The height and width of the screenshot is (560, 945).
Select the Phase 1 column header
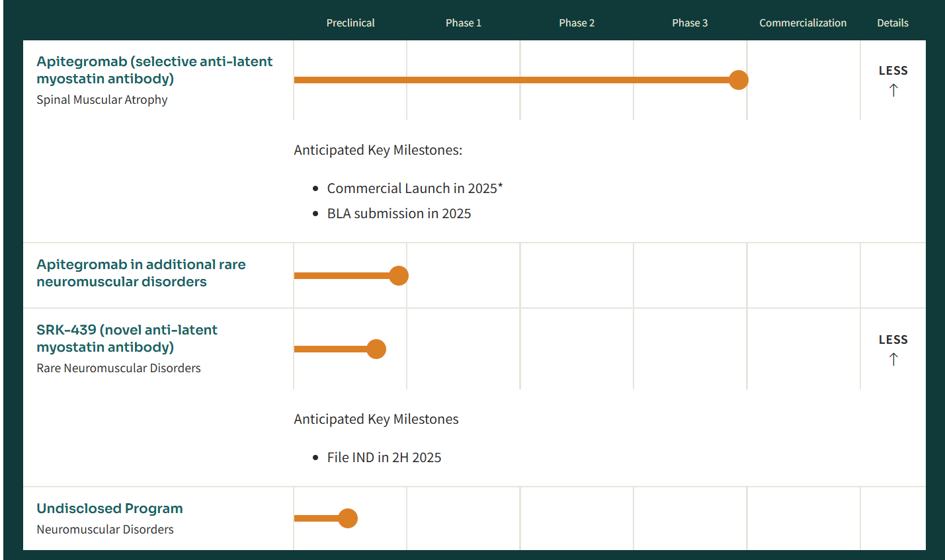coord(464,23)
